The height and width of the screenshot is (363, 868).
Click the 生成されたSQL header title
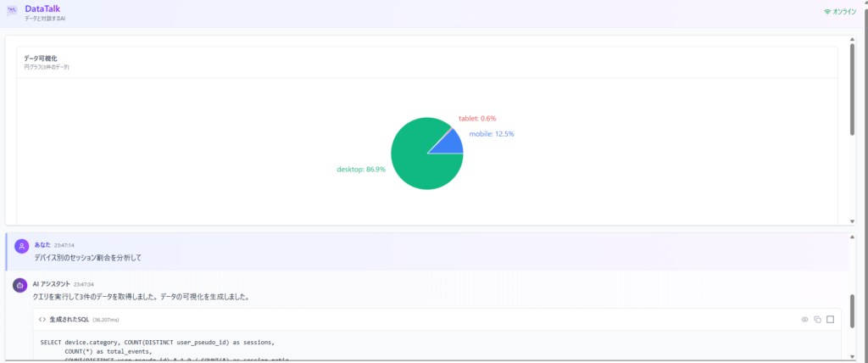[x=69, y=320]
